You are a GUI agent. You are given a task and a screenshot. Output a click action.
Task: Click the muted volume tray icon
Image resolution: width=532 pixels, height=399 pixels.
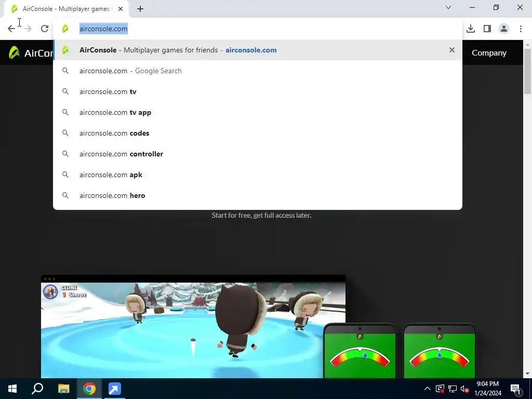[x=465, y=389]
